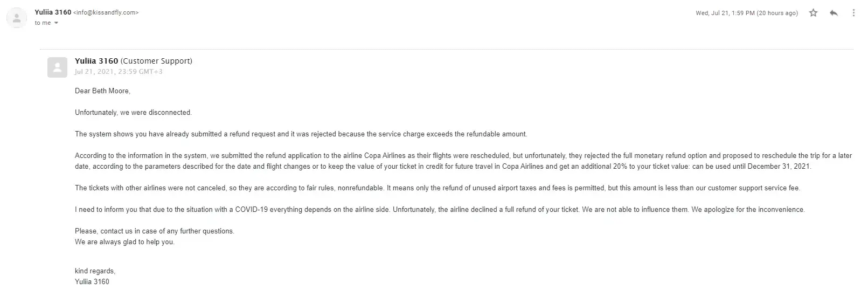The height and width of the screenshot is (296, 868).
Task: Click the "Dear Beth Moore," greeting line
Action: click(102, 91)
